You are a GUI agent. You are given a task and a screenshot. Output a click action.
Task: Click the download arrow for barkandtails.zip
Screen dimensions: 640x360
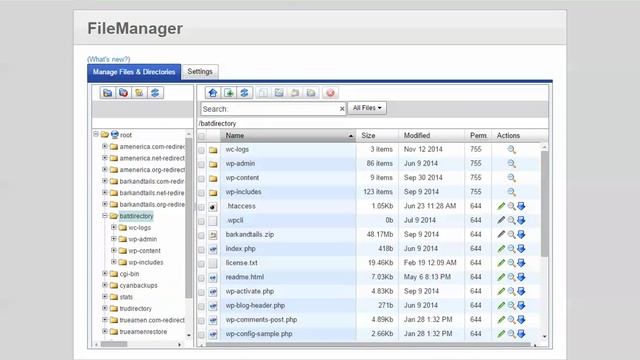[521, 234]
